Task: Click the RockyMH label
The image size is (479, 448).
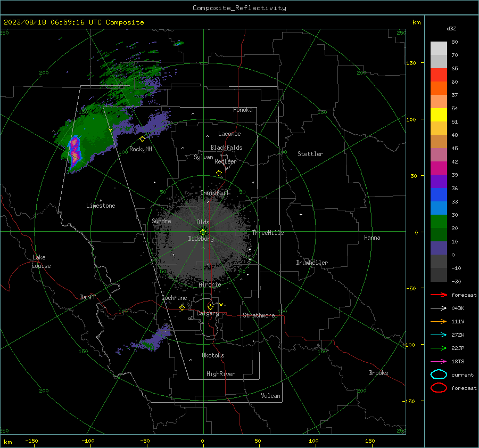Action: click(141, 149)
